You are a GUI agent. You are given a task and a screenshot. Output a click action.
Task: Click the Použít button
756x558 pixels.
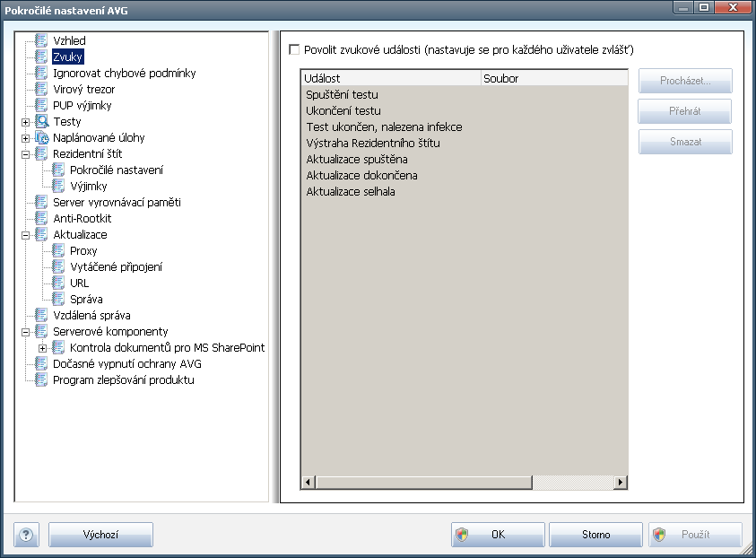pos(695,535)
